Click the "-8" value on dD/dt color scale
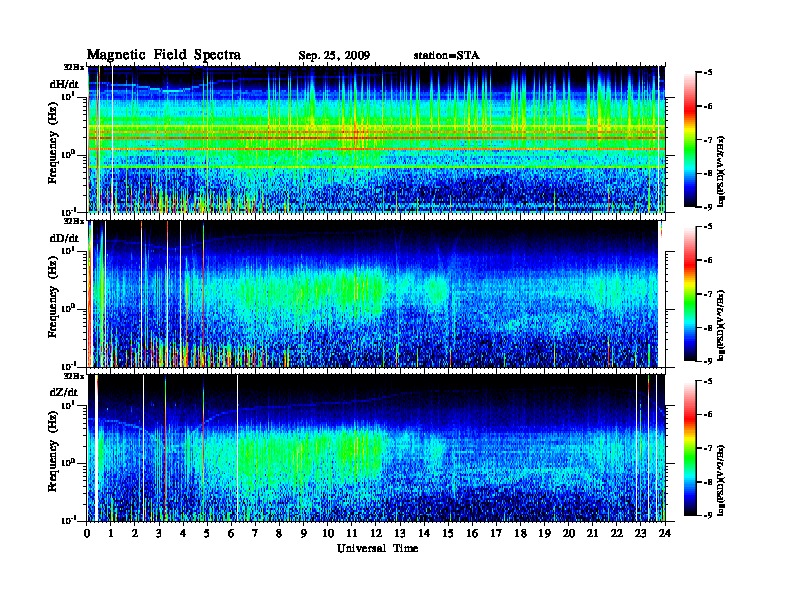792x612 pixels. click(x=708, y=328)
